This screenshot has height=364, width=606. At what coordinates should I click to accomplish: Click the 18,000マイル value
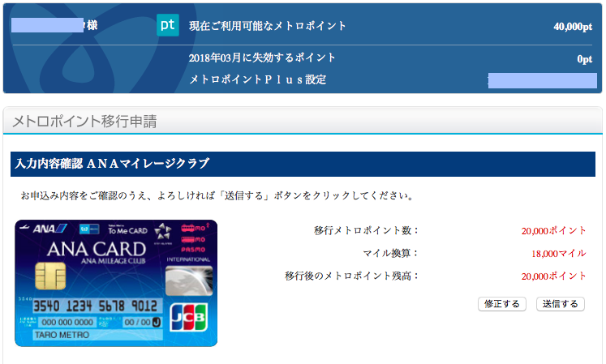[x=558, y=254]
